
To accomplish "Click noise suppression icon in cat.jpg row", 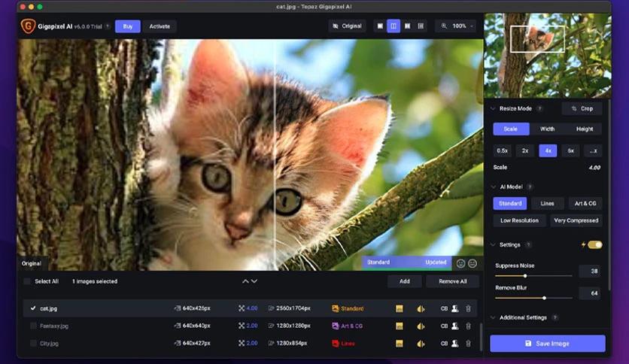I will point(400,308).
